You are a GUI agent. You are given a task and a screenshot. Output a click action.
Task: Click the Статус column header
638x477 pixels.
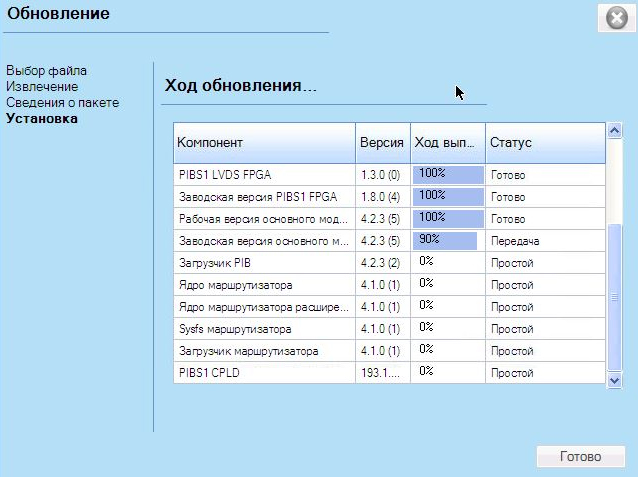click(544, 143)
